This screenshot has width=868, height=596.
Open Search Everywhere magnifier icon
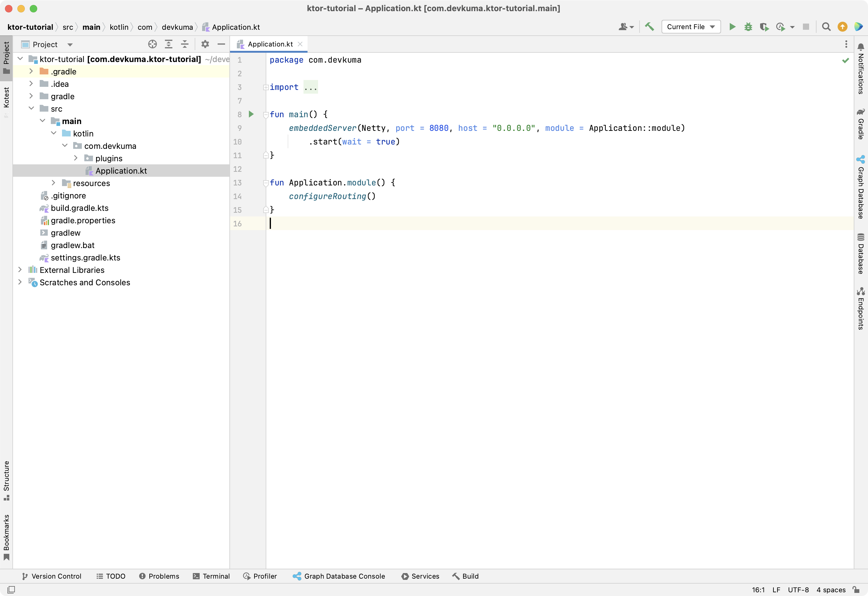826,27
